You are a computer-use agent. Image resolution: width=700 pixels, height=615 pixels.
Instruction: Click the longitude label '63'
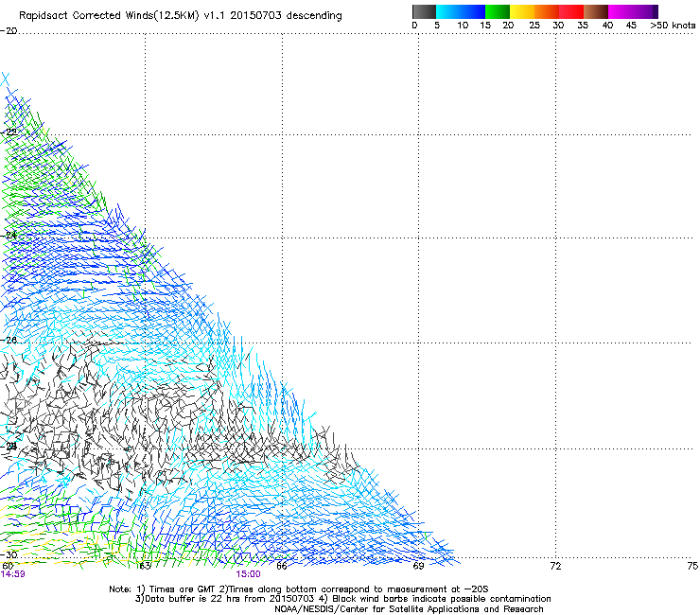tap(145, 567)
